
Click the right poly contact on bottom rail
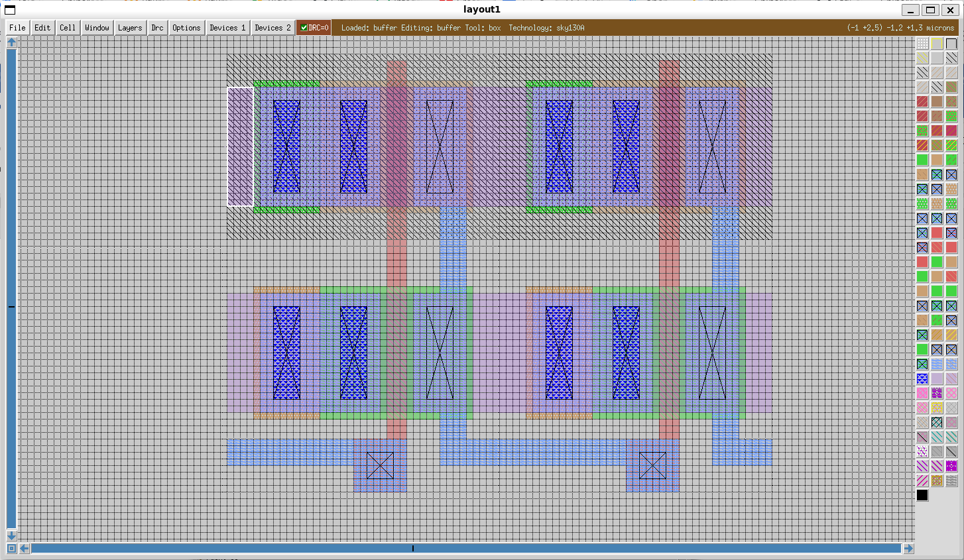[x=652, y=465]
